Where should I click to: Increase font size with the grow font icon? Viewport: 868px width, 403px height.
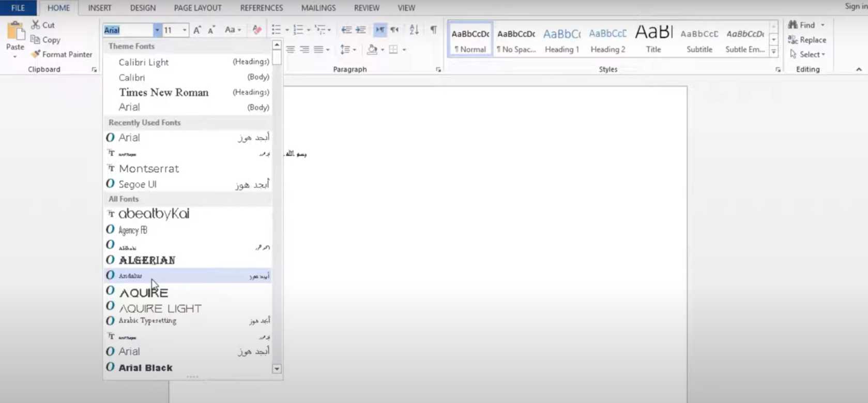coord(197,30)
